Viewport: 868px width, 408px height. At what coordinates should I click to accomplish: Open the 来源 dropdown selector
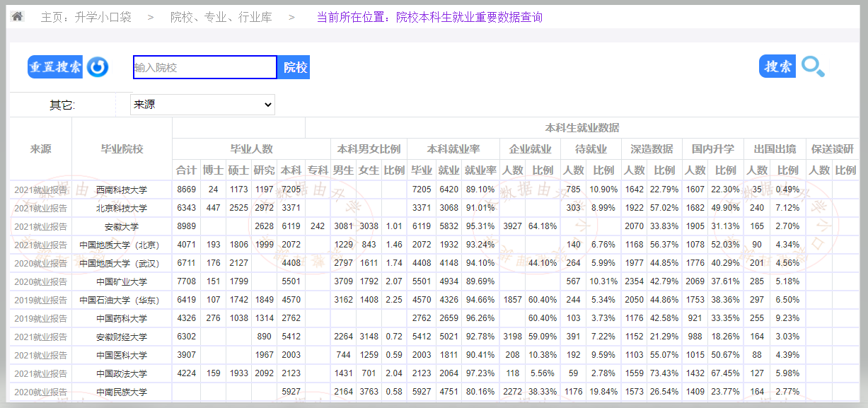(202, 105)
